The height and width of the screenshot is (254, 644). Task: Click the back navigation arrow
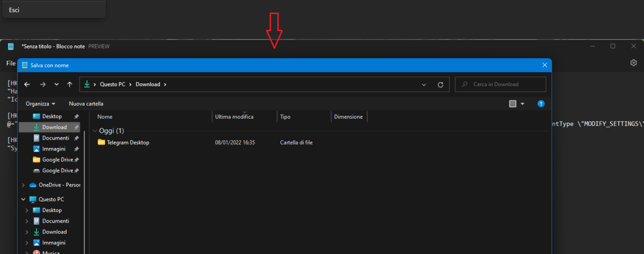pos(27,85)
